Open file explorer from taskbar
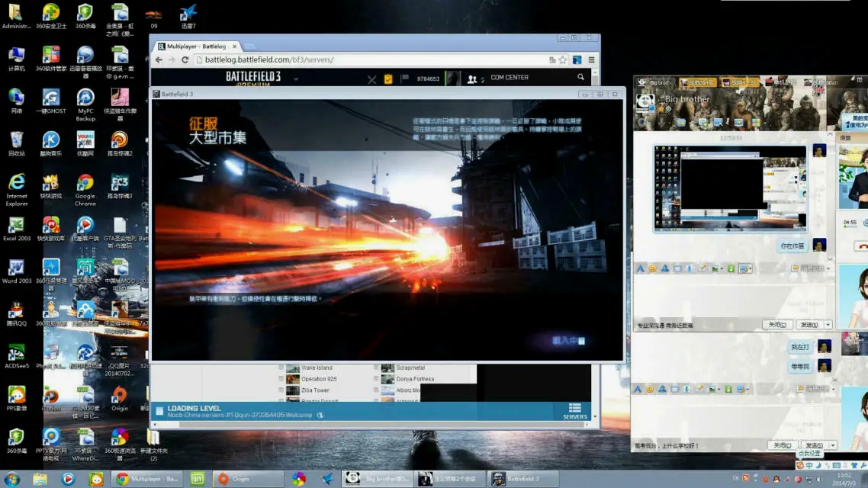 coord(40,479)
